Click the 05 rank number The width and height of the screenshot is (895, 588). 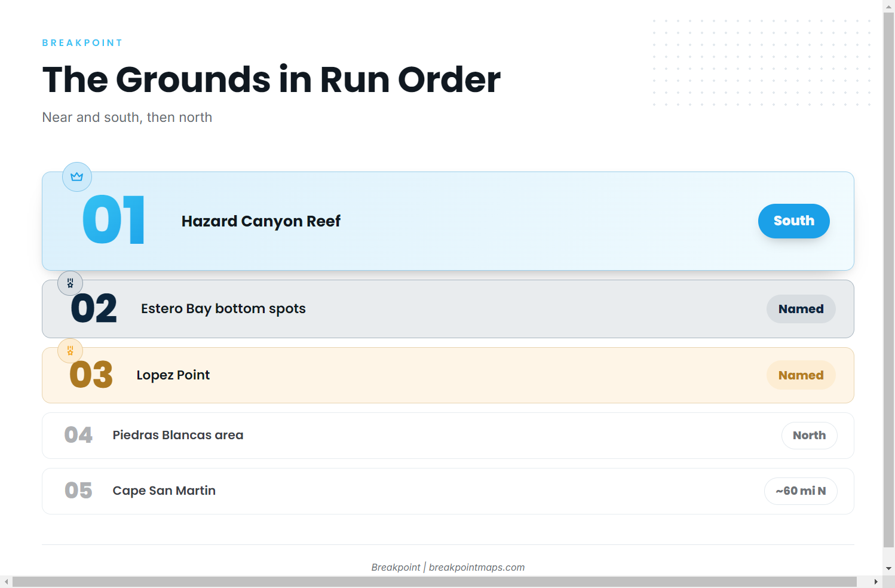coord(78,491)
